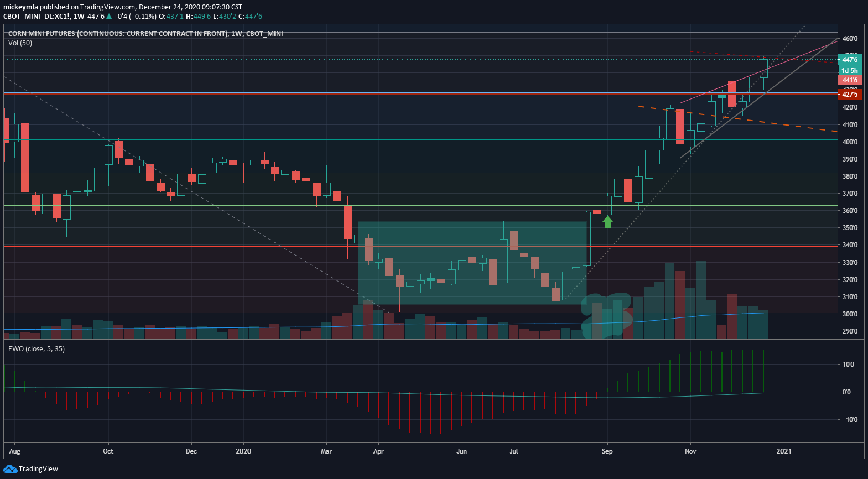Click the teal brush scribble on the volume bars
Screen dimensions: 868x479
(x=607, y=316)
